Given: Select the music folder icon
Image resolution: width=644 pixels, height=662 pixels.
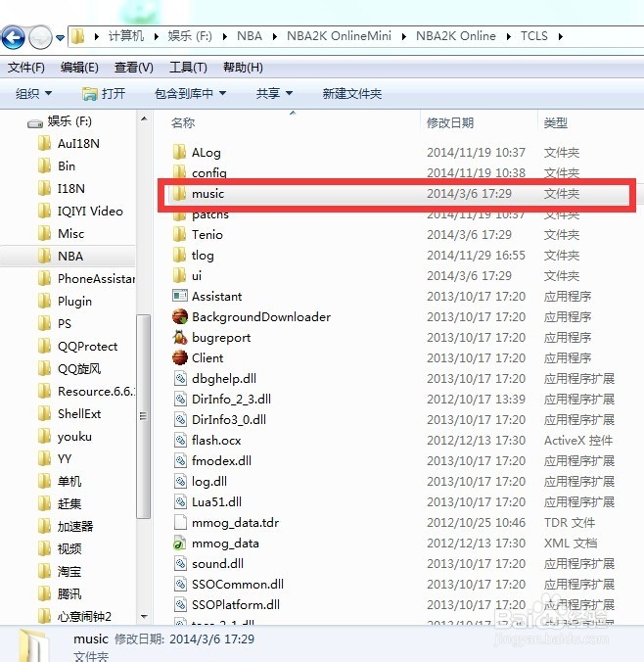Looking at the screenshot, I should [x=179, y=193].
